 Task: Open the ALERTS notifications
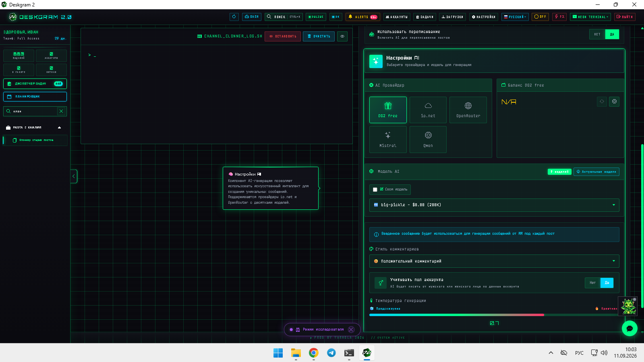[362, 17]
